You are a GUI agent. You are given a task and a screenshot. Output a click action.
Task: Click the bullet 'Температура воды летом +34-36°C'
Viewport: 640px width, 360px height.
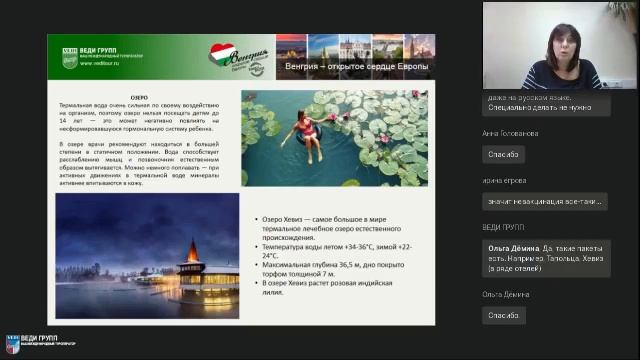tap(334, 251)
